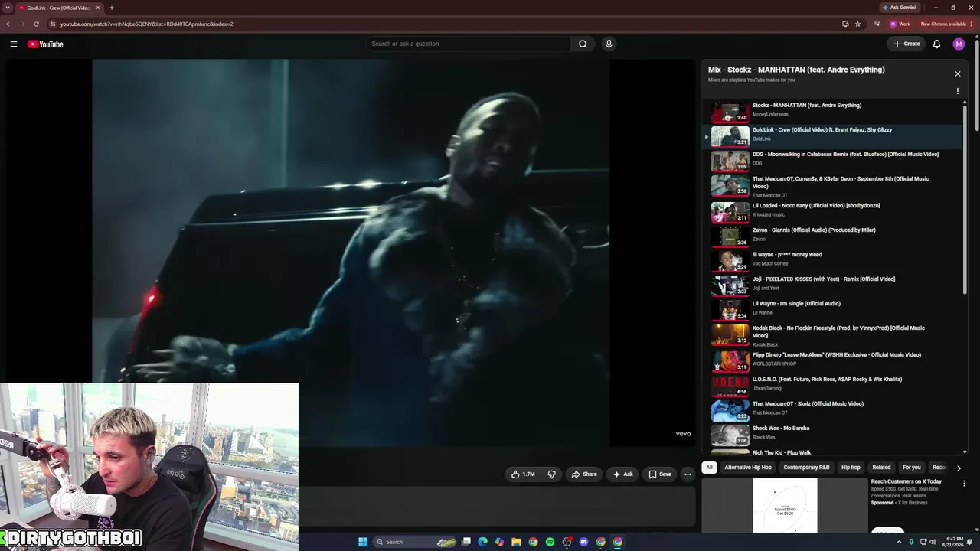Select the Hip hop chip
980x551 pixels.
851,468
